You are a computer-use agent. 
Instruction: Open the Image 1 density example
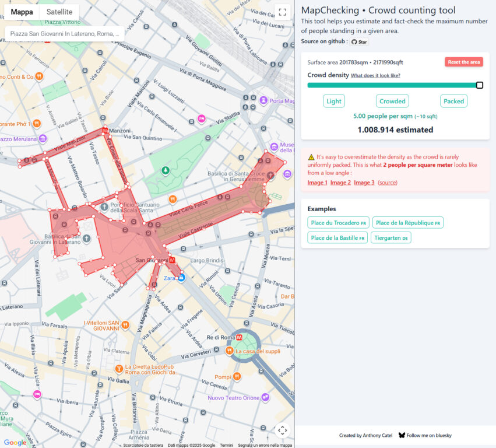[x=317, y=183]
